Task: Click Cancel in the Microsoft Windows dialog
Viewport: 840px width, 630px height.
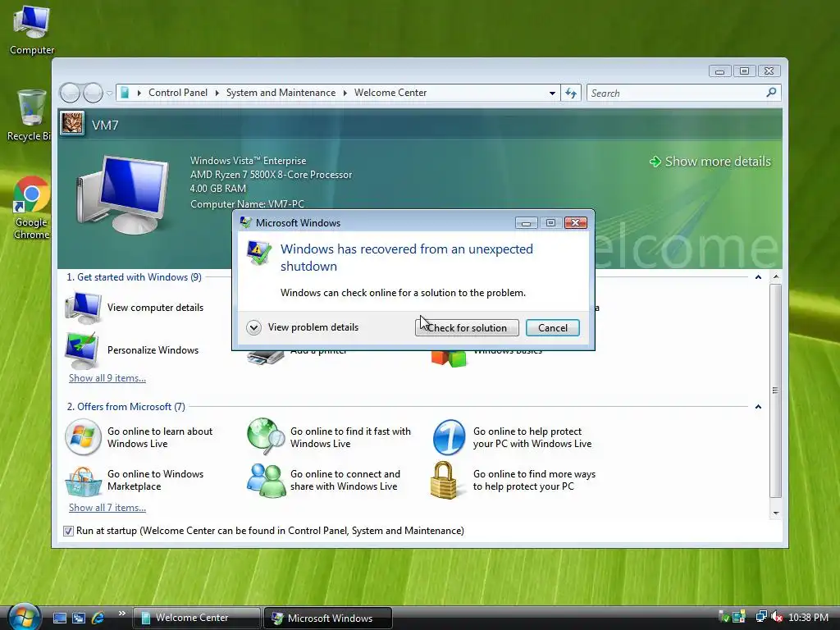Action: (x=552, y=328)
